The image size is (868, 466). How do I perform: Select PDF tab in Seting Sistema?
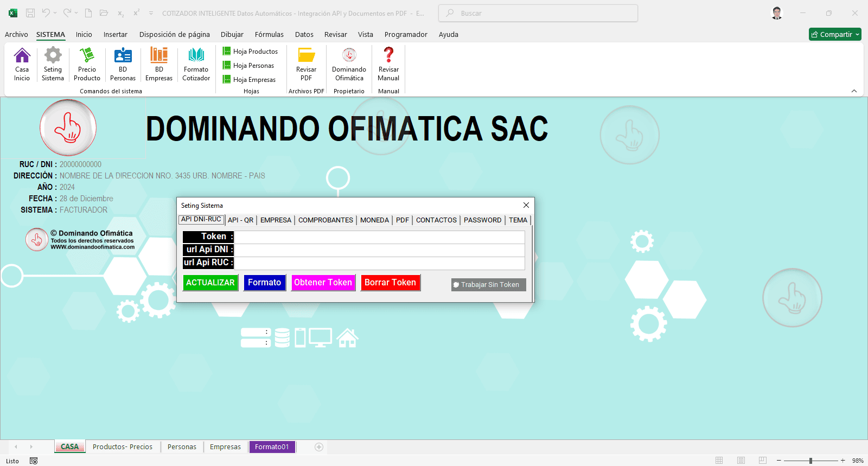point(402,220)
